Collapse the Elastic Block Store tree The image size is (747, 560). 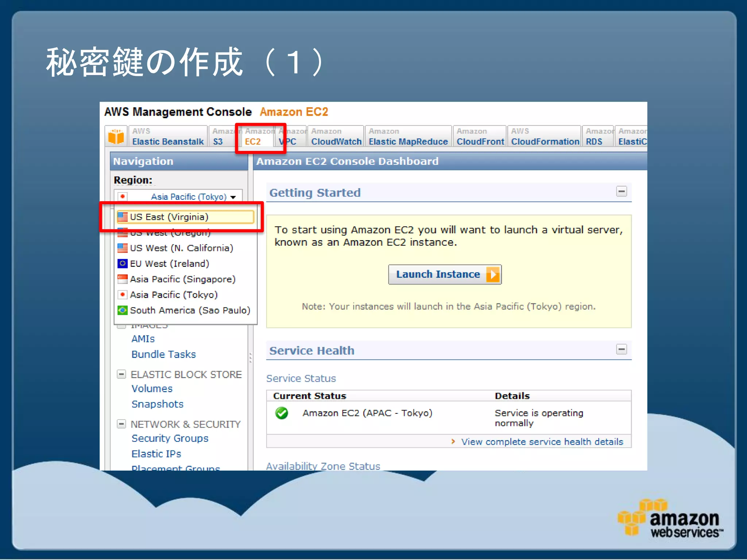coord(121,374)
